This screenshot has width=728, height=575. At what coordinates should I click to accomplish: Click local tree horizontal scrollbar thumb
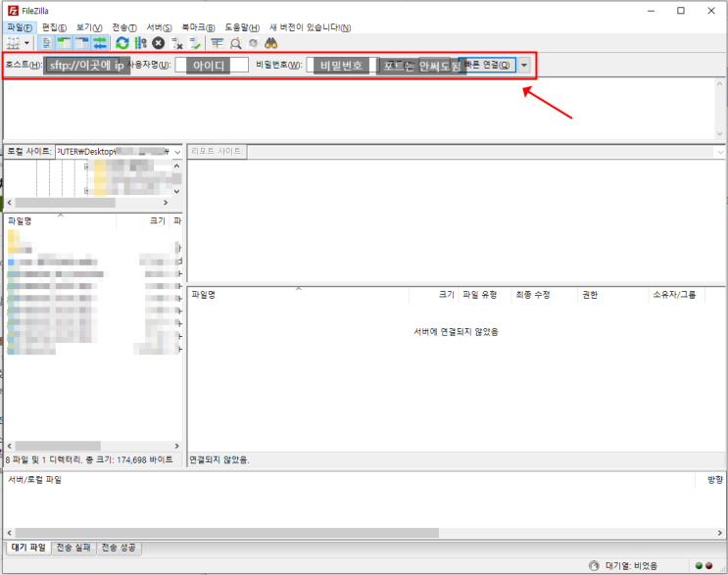tap(66, 203)
